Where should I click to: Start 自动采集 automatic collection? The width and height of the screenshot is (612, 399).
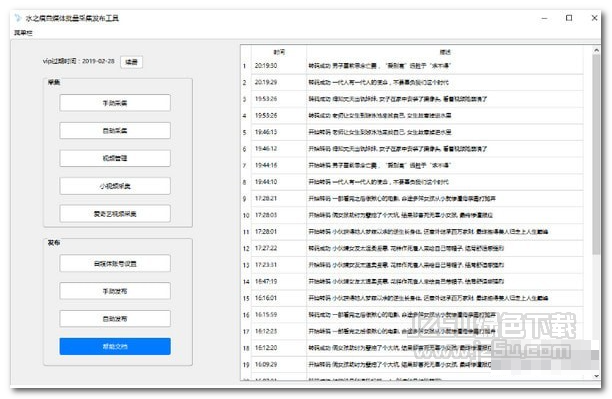coord(115,131)
